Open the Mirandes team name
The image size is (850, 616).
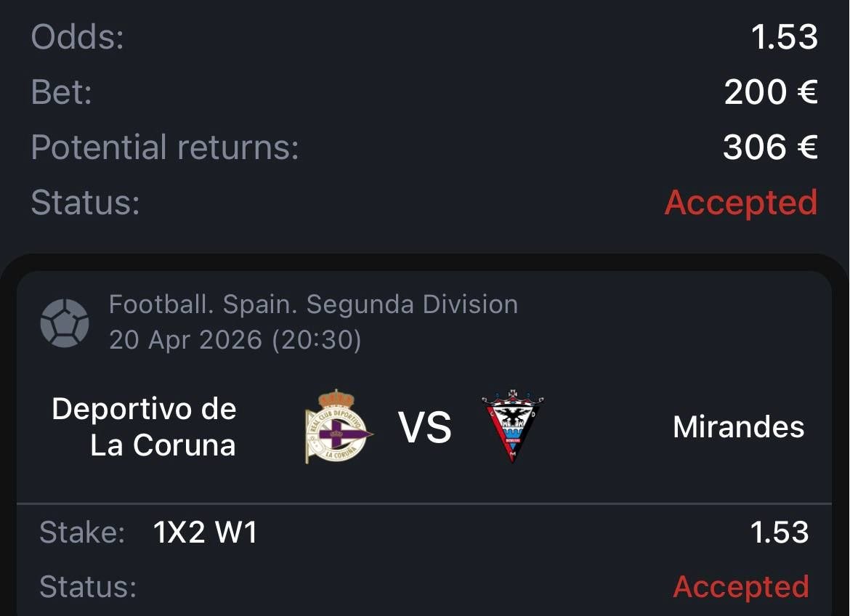[738, 427]
